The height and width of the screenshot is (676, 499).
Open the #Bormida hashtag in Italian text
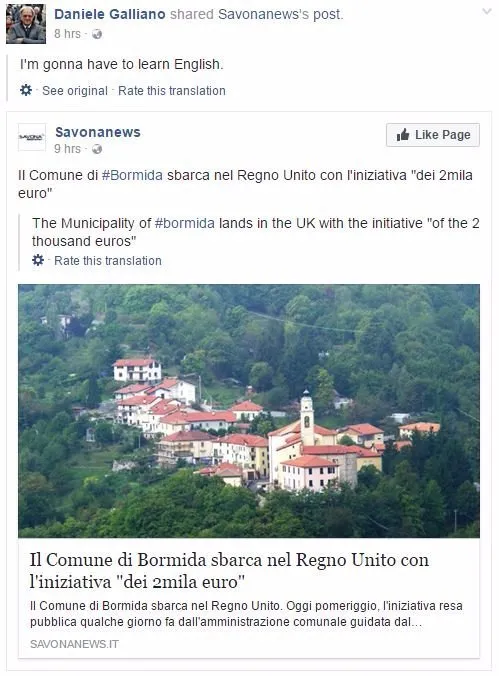pos(132,175)
